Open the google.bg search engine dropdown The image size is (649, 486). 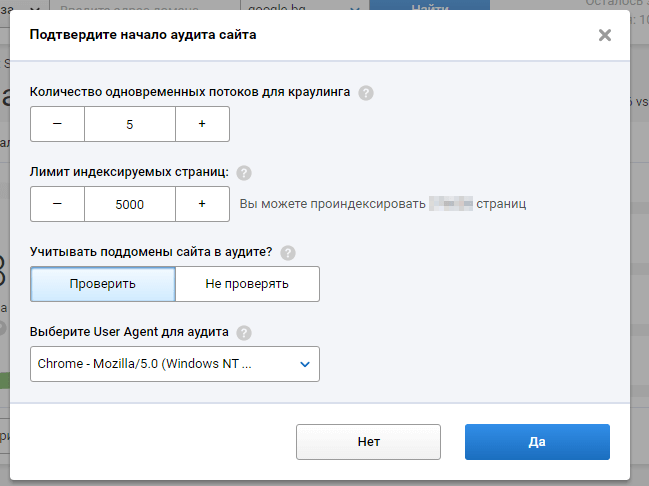coord(305,5)
